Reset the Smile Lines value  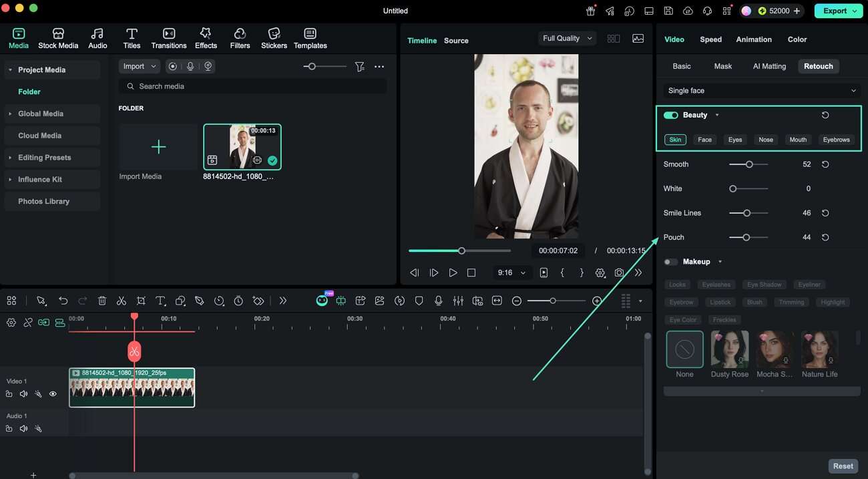[x=825, y=213]
